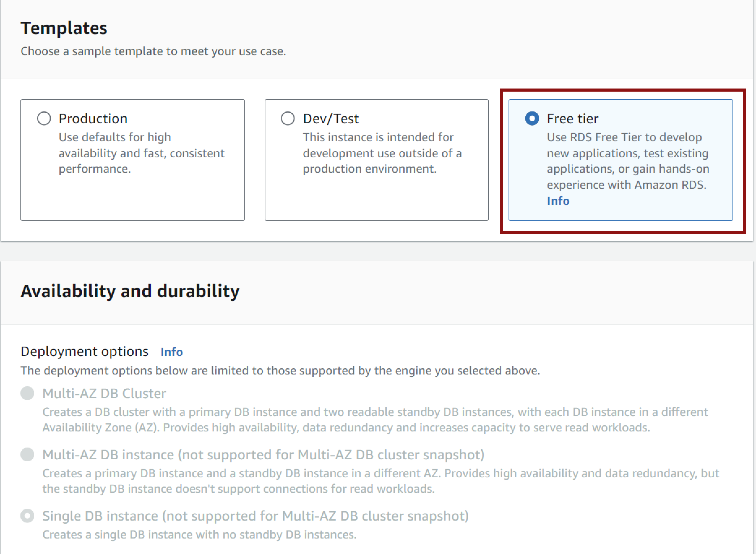Open Info link next to Deployment options
The height and width of the screenshot is (554, 756).
pyautogui.click(x=172, y=352)
